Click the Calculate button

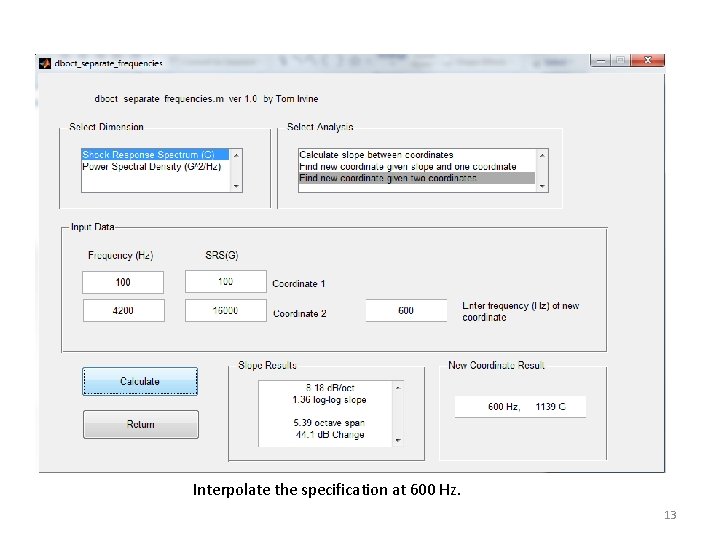tap(140, 381)
